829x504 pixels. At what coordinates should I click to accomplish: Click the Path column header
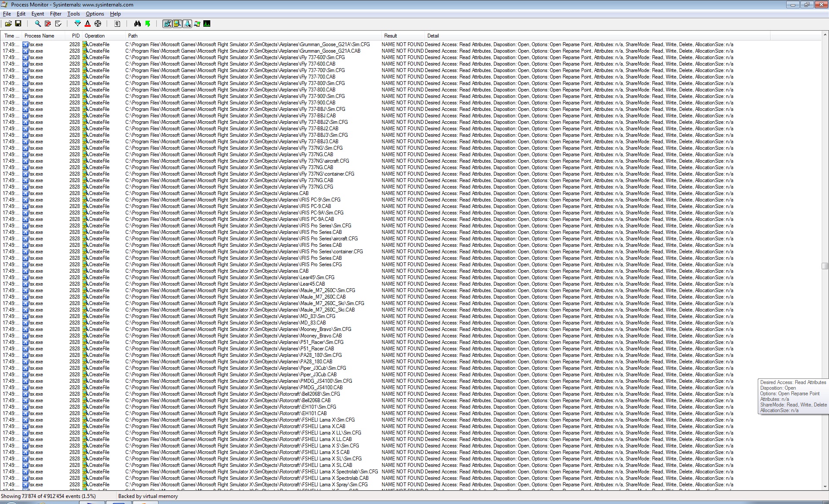tap(253, 36)
